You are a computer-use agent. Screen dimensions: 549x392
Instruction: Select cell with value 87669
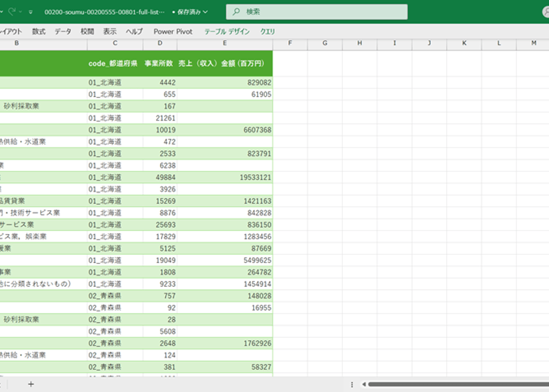tap(225, 248)
